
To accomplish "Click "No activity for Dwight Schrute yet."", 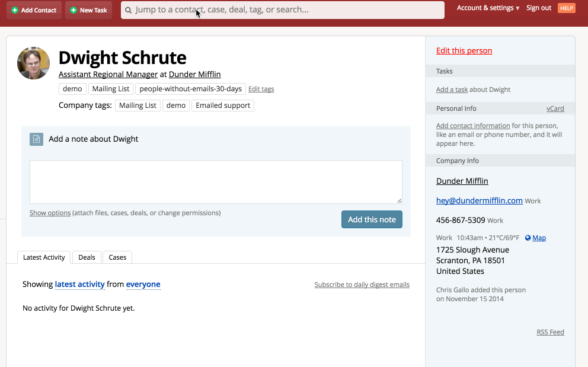I will (78, 308).
